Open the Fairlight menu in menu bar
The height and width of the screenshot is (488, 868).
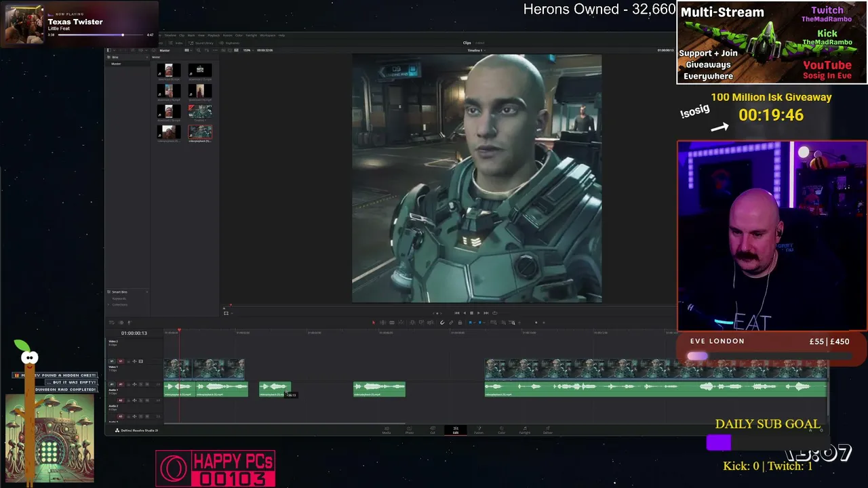tap(251, 35)
